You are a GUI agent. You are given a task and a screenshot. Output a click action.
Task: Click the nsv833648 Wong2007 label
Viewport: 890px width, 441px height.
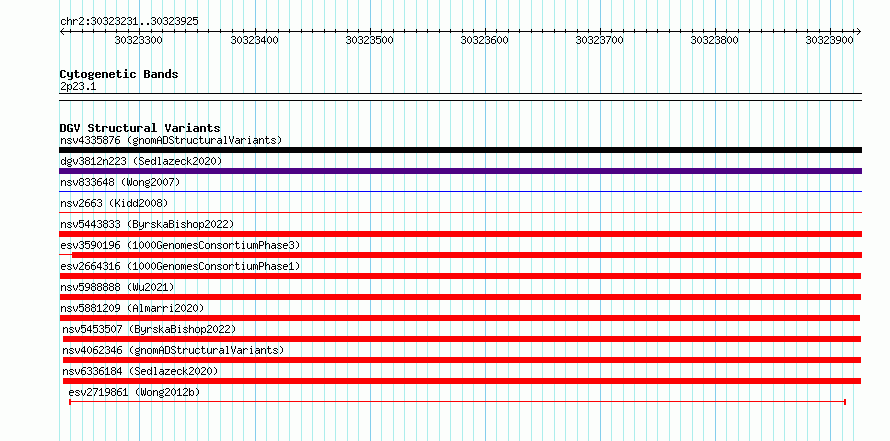[x=120, y=182]
